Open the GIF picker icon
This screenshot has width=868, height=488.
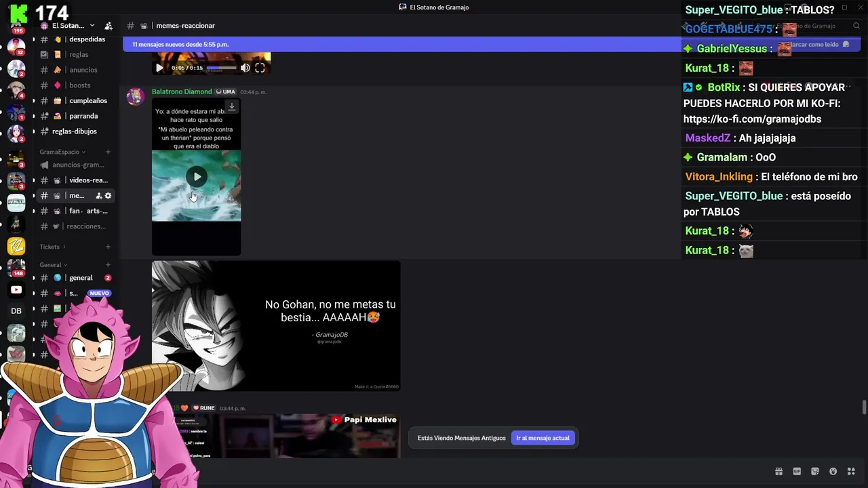(x=797, y=472)
